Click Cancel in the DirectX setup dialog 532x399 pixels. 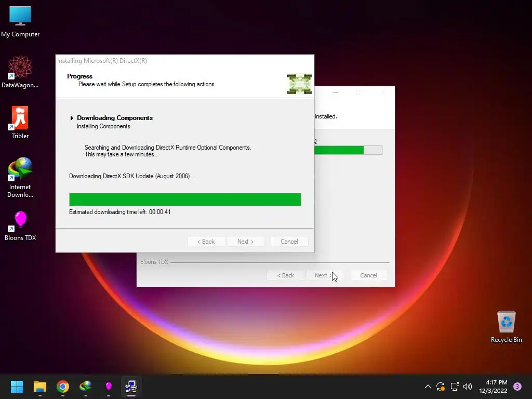coord(289,242)
